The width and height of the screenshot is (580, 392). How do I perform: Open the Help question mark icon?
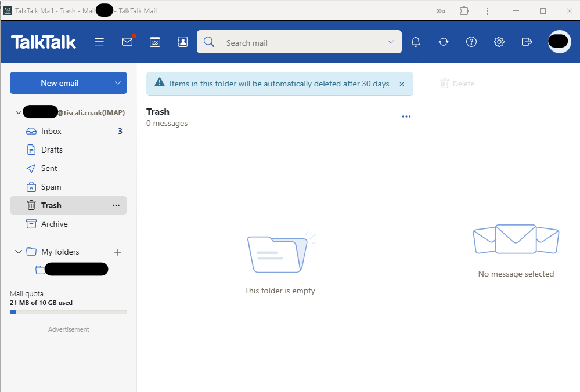471,42
